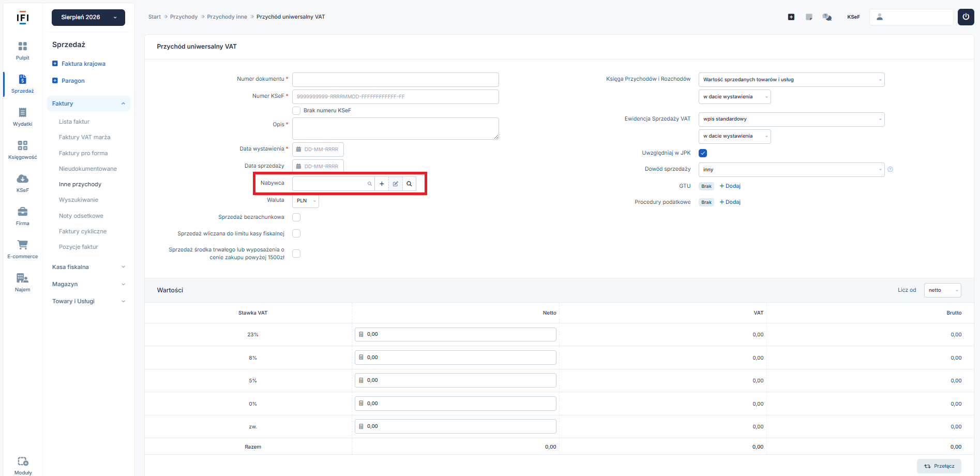The image size is (980, 476).
Task: Open Lista faktur menu item
Action: click(74, 122)
